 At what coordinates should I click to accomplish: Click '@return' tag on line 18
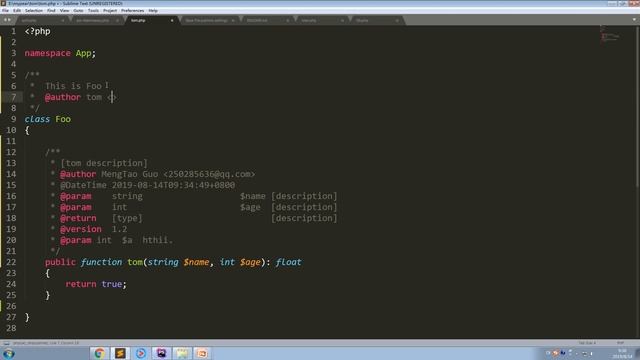pyautogui.click(x=78, y=218)
